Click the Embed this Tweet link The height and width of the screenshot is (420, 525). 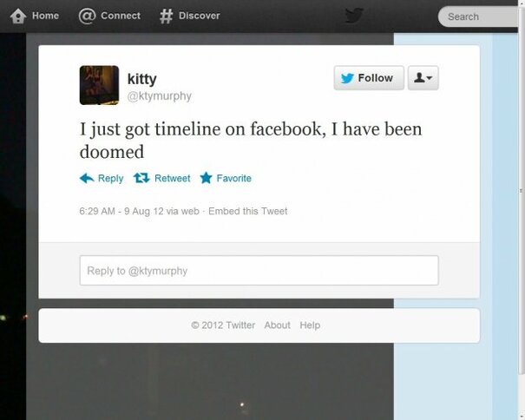(x=248, y=211)
